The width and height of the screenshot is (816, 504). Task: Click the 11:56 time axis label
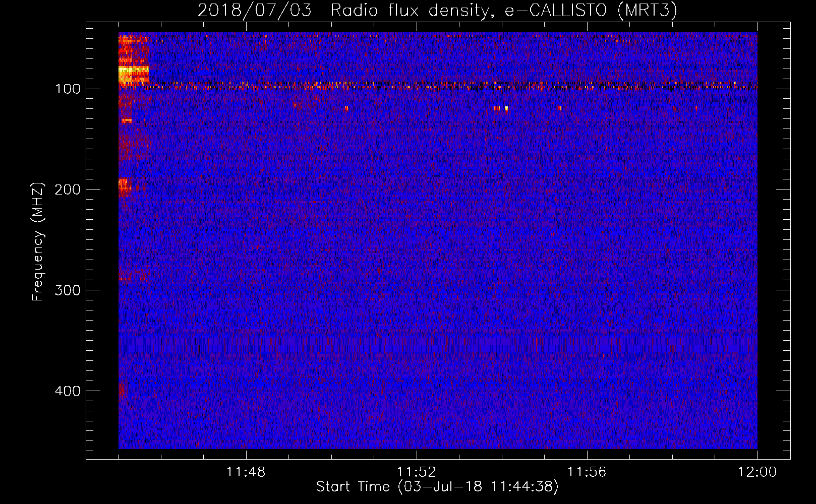(x=587, y=472)
